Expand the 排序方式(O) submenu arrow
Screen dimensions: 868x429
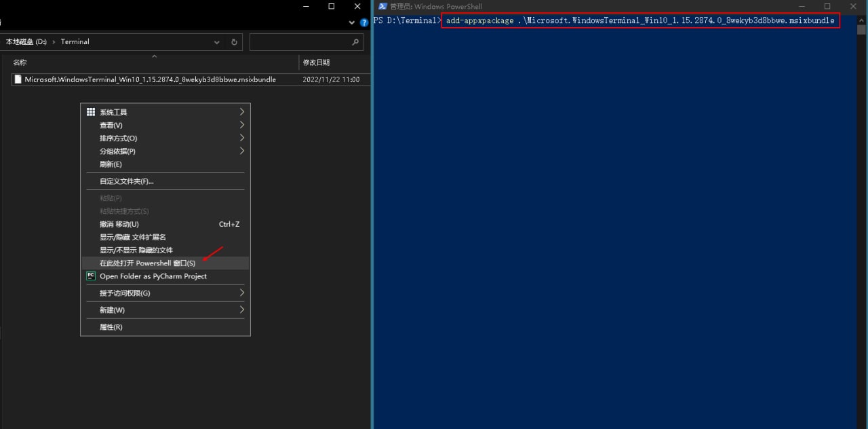pyautogui.click(x=241, y=138)
